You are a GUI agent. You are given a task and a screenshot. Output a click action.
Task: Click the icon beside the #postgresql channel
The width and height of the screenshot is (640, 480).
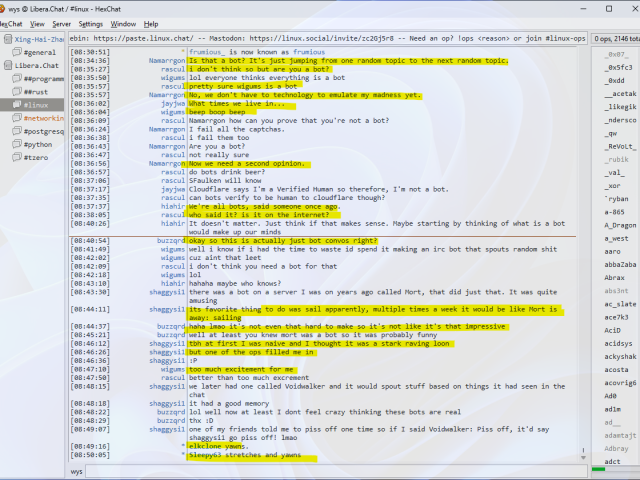(x=16, y=131)
